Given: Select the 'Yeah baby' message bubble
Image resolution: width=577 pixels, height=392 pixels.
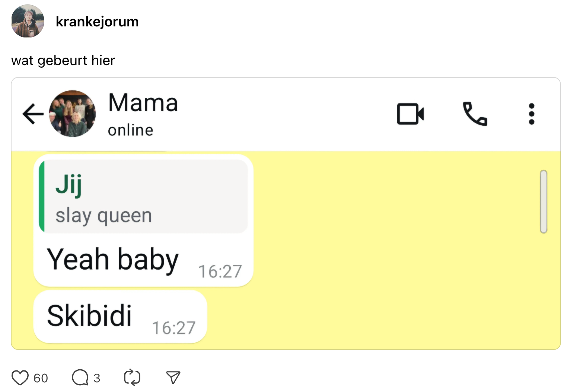Looking at the screenshot, I should coord(113,260).
